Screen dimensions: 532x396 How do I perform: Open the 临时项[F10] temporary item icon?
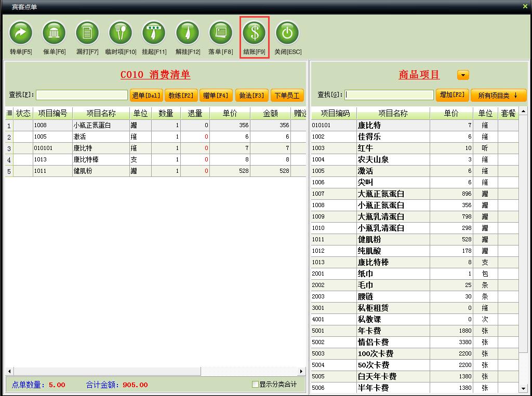[x=121, y=33]
